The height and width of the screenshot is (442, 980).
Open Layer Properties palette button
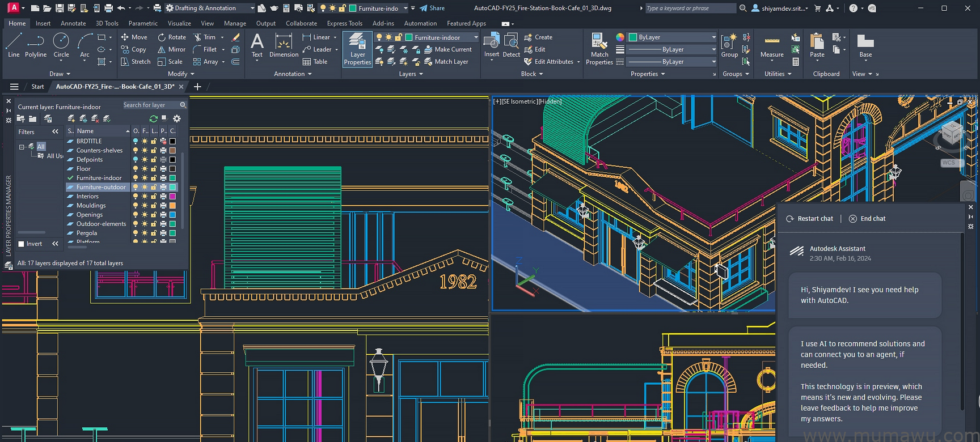[x=357, y=49]
